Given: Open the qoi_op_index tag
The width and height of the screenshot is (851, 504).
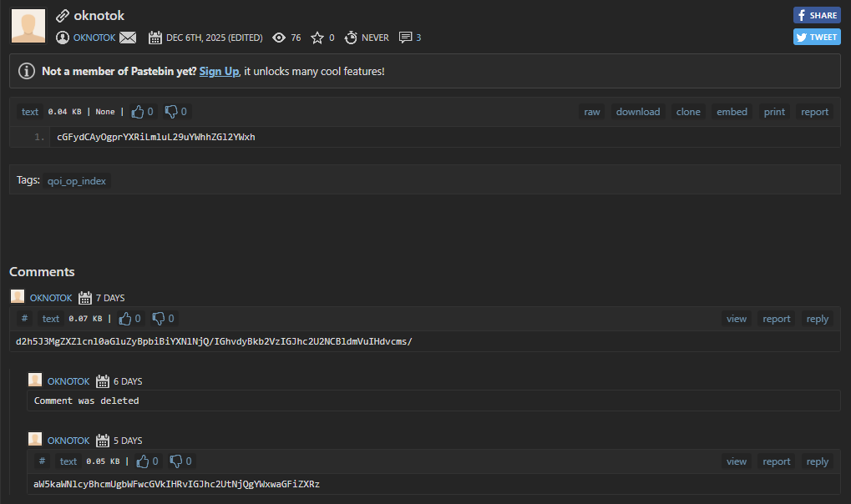Looking at the screenshot, I should (77, 181).
